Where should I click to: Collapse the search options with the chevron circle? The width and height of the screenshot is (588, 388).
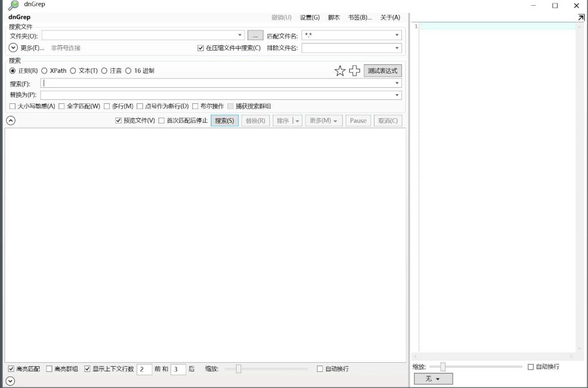click(10, 121)
